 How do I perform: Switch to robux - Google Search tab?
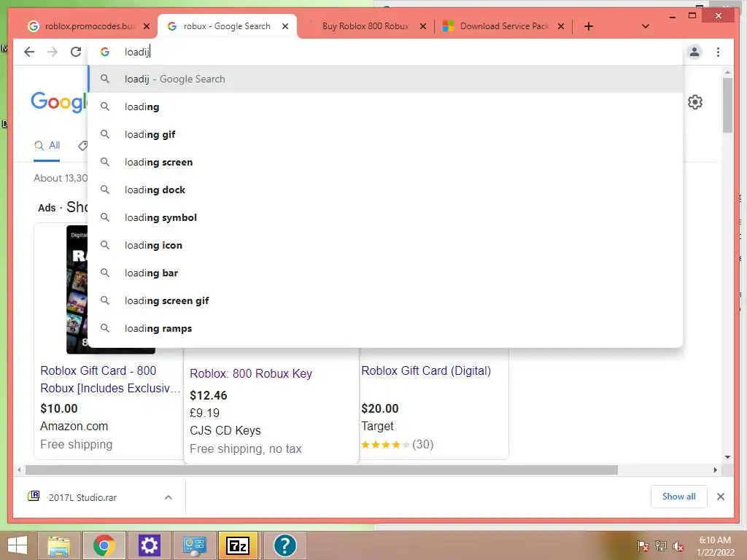click(x=227, y=26)
